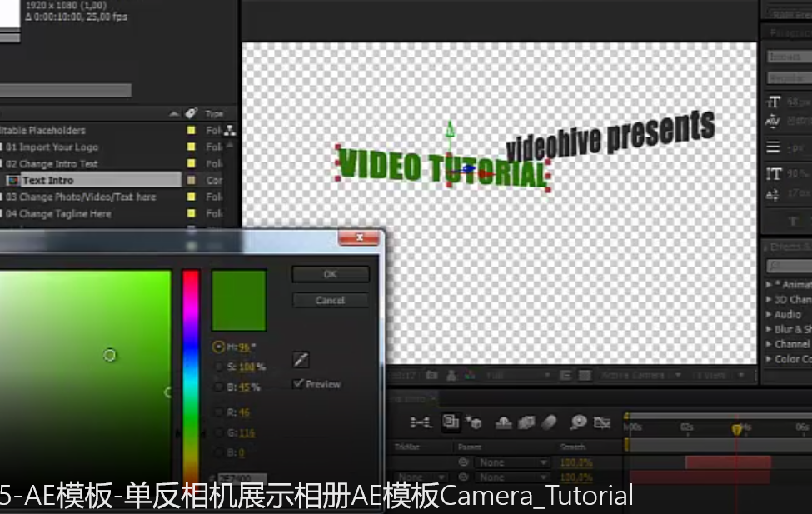Open Brainstorm from the timeline toolbar
The height and width of the screenshot is (514, 812).
pos(578,423)
